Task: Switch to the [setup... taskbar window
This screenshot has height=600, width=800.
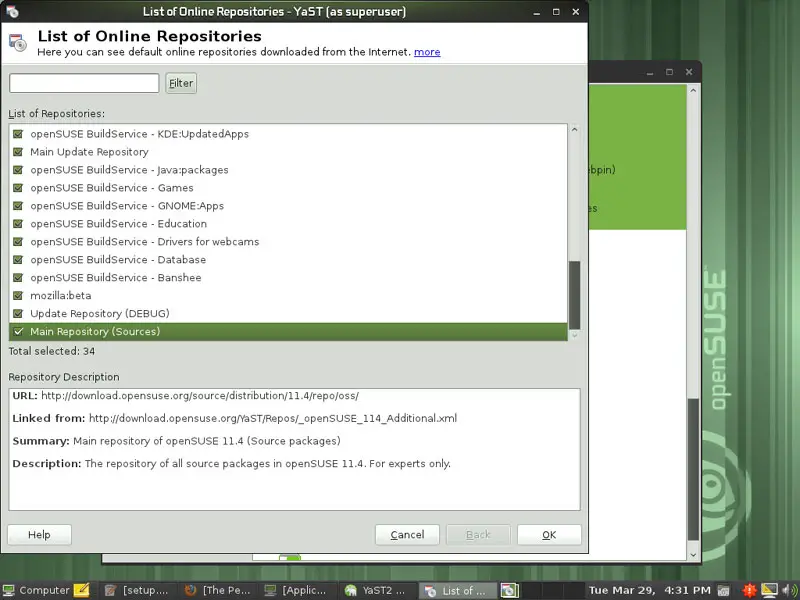Action: pos(137,590)
